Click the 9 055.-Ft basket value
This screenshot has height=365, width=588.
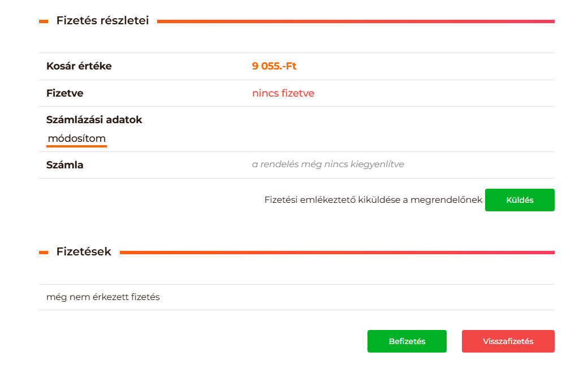coord(274,66)
